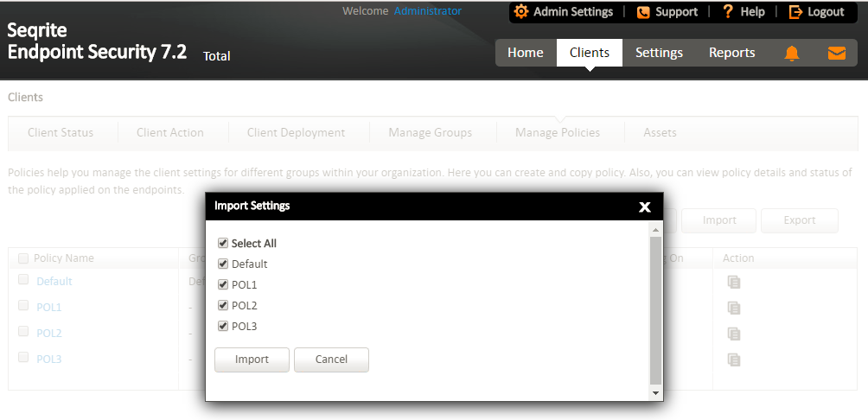The width and height of the screenshot is (868, 420).
Task: Click the dialog scrollbar down arrow
Action: pyautogui.click(x=655, y=392)
